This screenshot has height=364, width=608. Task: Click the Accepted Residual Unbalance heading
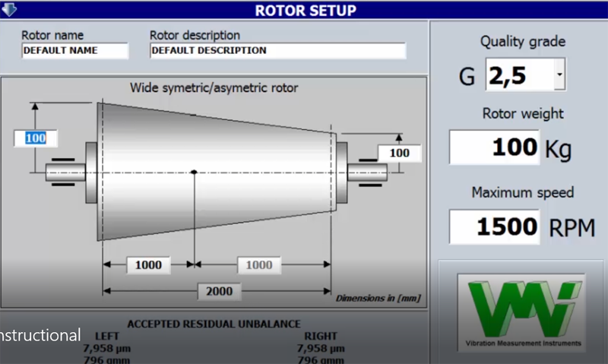click(x=213, y=324)
